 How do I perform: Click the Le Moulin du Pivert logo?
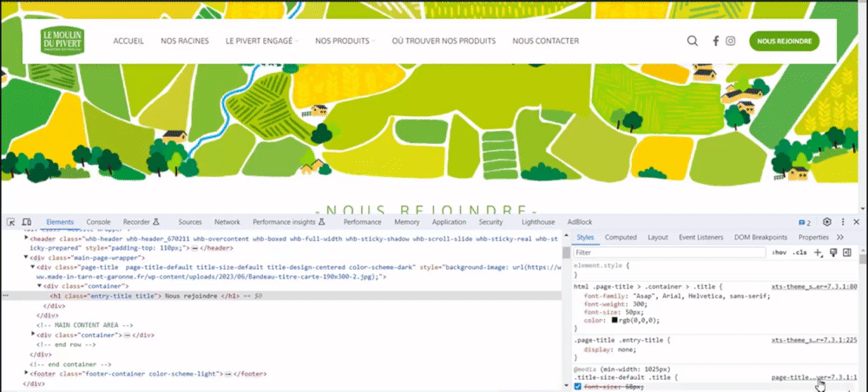pos(62,41)
